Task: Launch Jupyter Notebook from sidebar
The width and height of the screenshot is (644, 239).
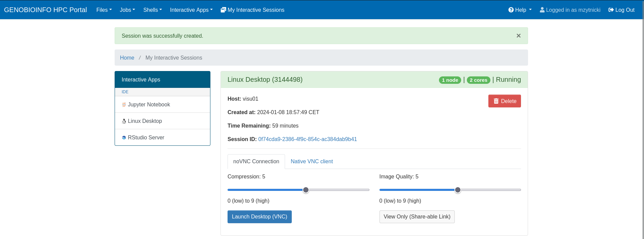Action: [x=162, y=105]
